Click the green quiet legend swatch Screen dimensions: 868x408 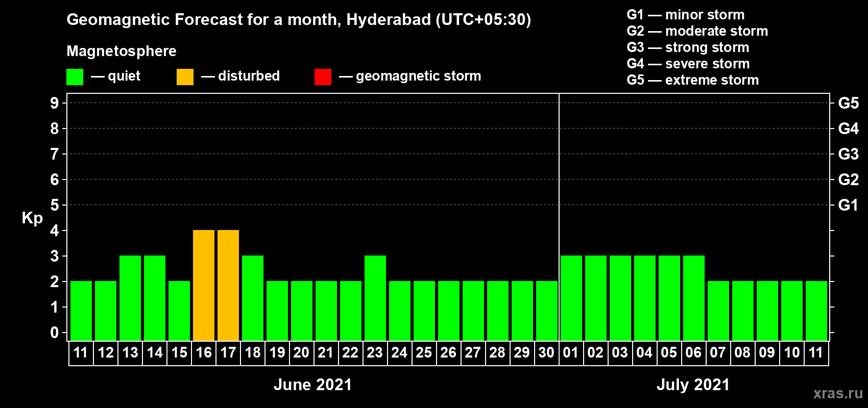pos(75,77)
